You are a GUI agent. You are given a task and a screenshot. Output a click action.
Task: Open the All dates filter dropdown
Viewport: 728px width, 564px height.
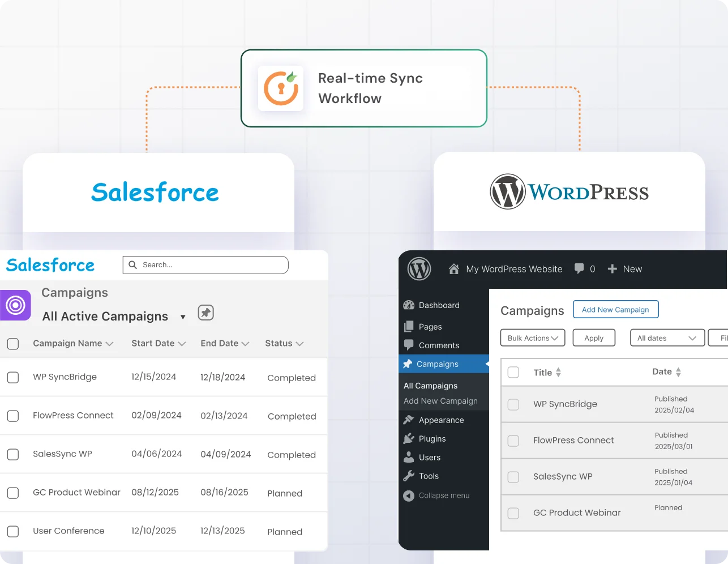coord(667,337)
